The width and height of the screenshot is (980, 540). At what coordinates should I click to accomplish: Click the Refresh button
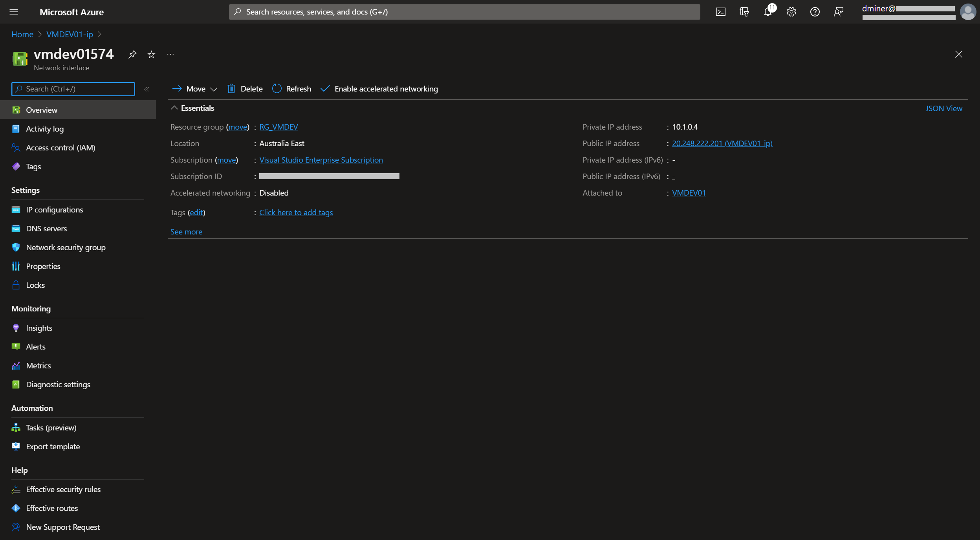point(291,89)
